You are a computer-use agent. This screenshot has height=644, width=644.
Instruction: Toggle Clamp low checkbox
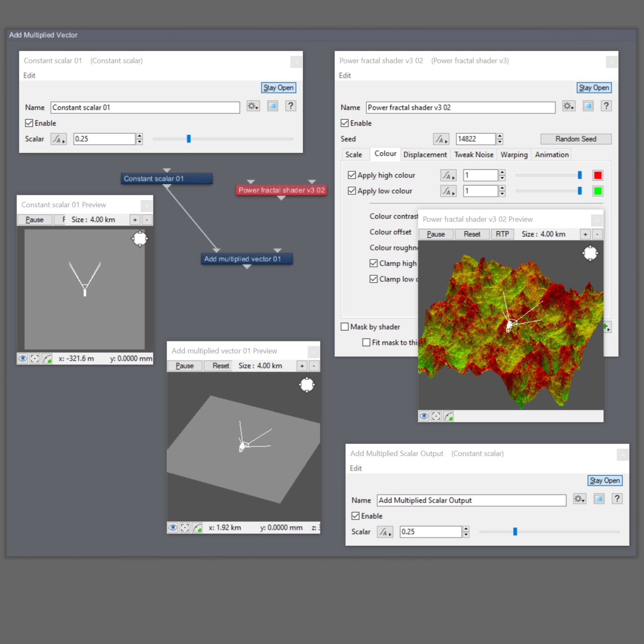[374, 279]
